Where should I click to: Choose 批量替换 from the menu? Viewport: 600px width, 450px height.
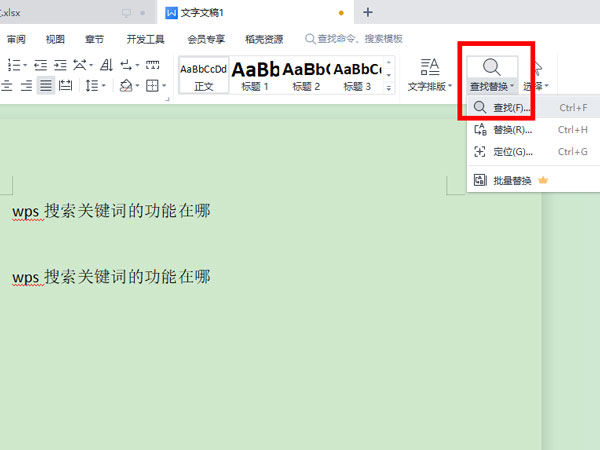pos(533,180)
